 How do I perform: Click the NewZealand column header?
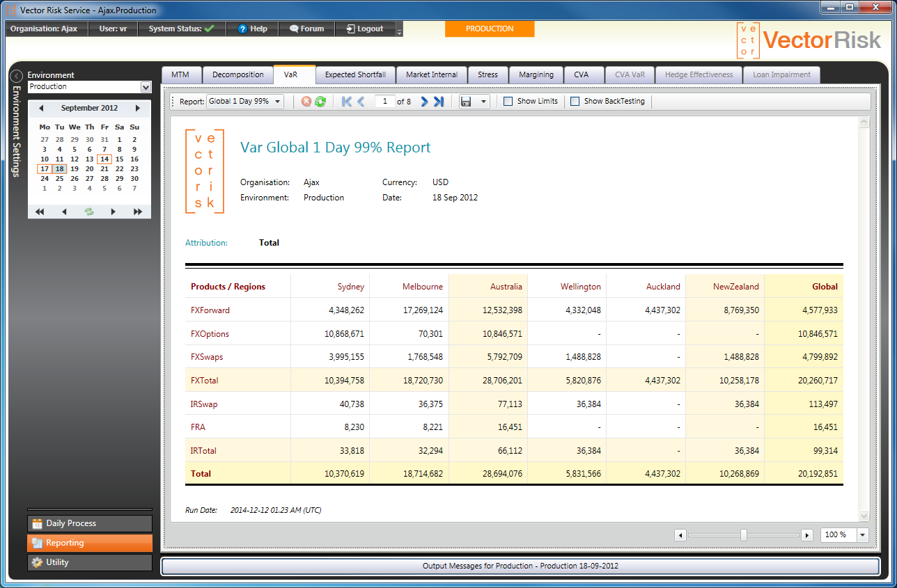pyautogui.click(x=735, y=286)
